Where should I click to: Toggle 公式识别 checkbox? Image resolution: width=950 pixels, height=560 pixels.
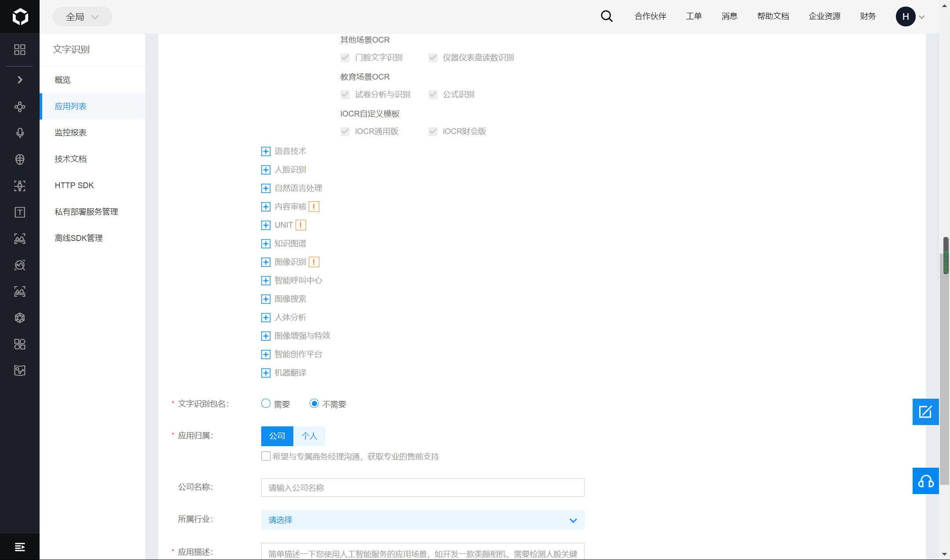tap(433, 95)
